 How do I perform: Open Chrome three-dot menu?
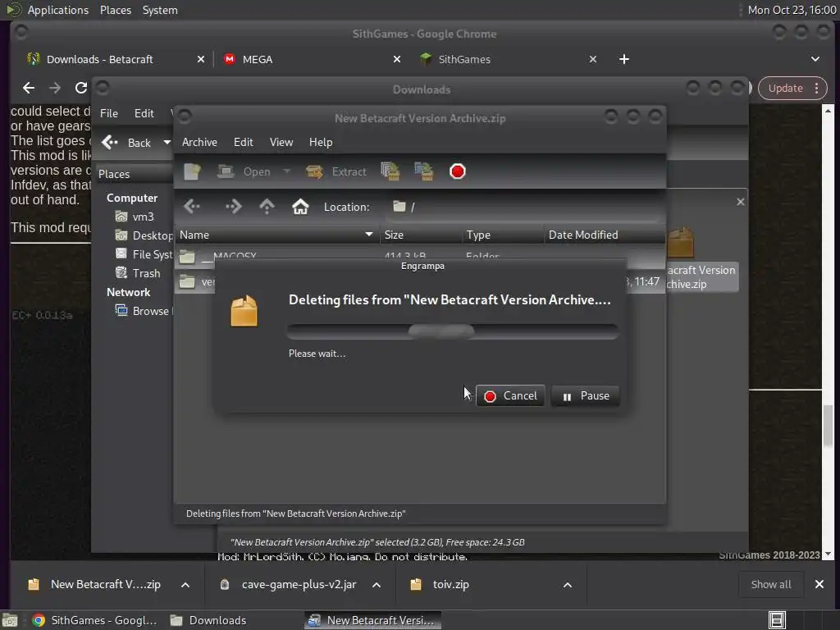click(817, 88)
